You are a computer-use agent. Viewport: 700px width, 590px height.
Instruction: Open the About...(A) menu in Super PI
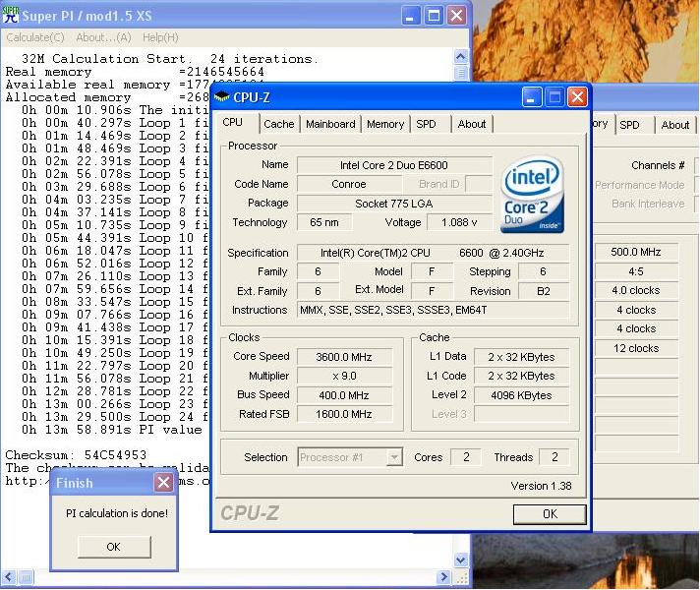pyautogui.click(x=103, y=37)
